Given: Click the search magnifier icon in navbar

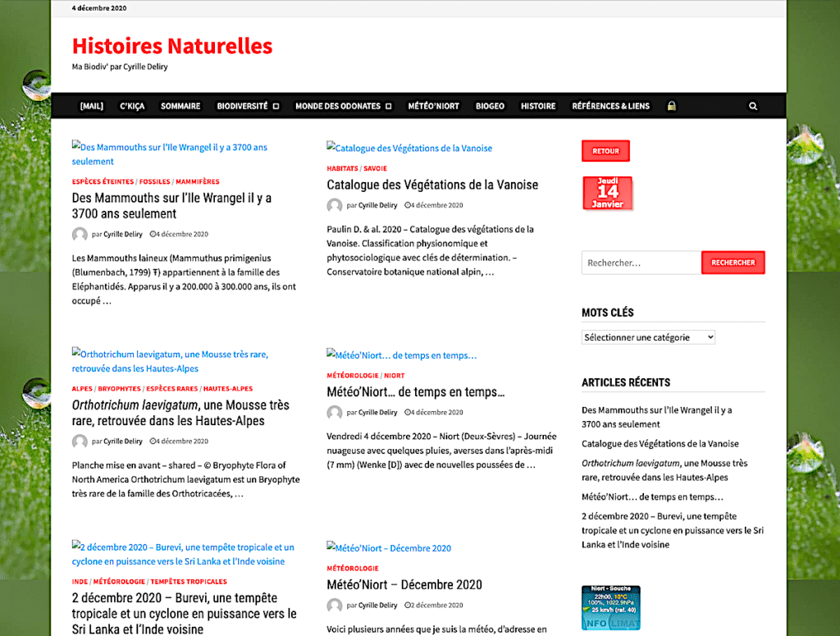Looking at the screenshot, I should click(753, 106).
